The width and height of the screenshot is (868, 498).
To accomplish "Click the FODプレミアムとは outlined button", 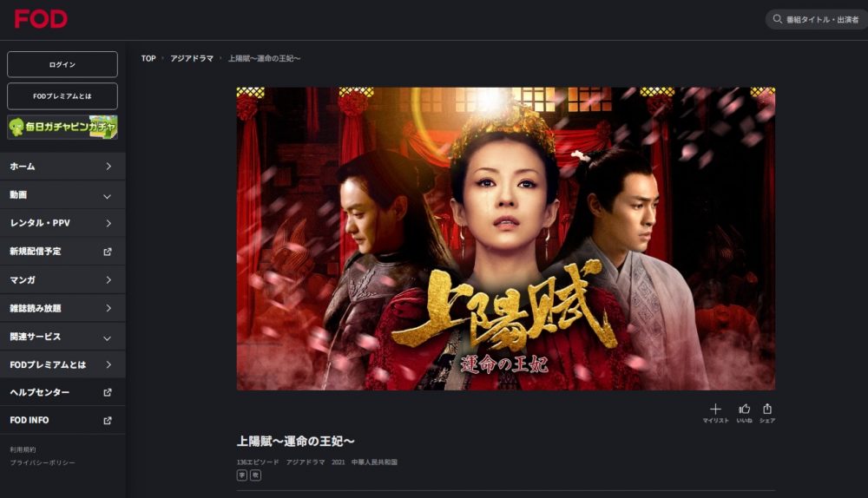I will (62, 95).
